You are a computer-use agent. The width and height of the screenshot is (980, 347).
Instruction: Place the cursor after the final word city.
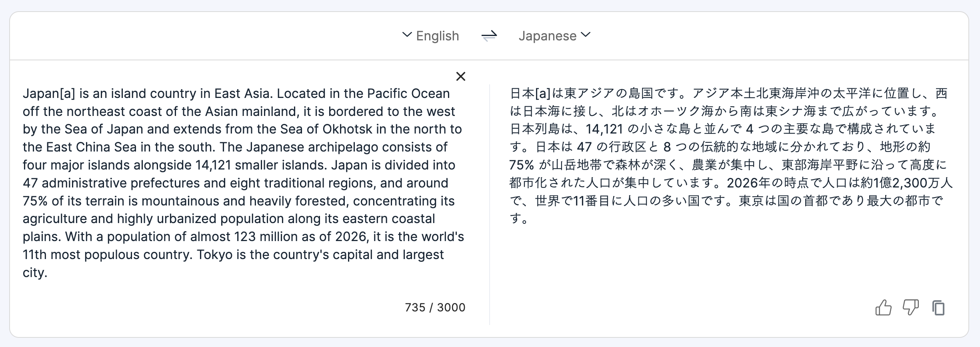pos(48,273)
